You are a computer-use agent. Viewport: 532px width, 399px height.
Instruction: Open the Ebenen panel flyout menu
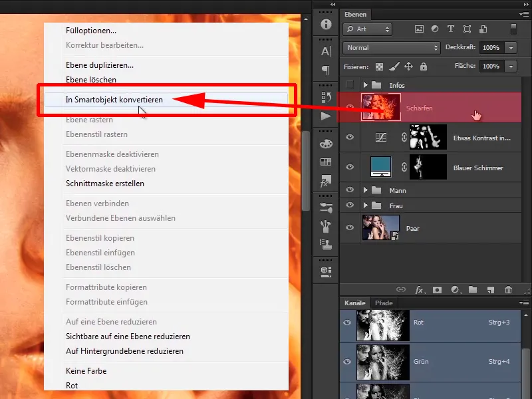524,14
